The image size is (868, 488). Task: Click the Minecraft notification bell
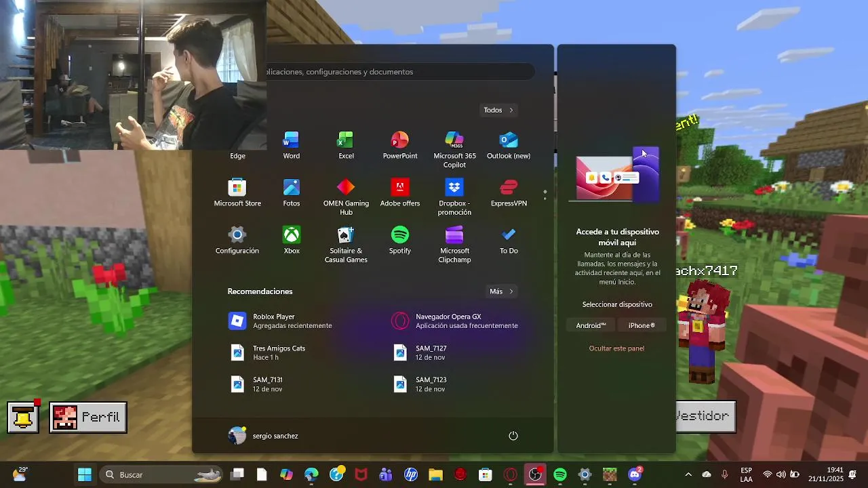point(23,417)
